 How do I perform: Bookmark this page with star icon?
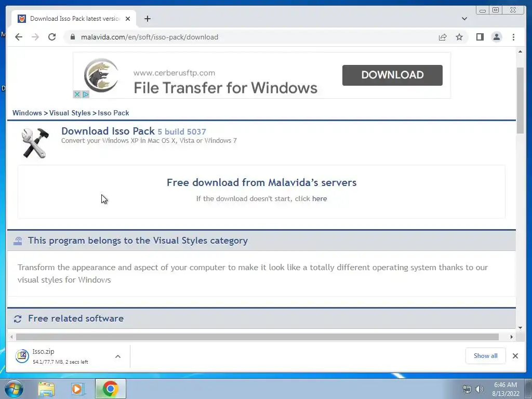(459, 37)
